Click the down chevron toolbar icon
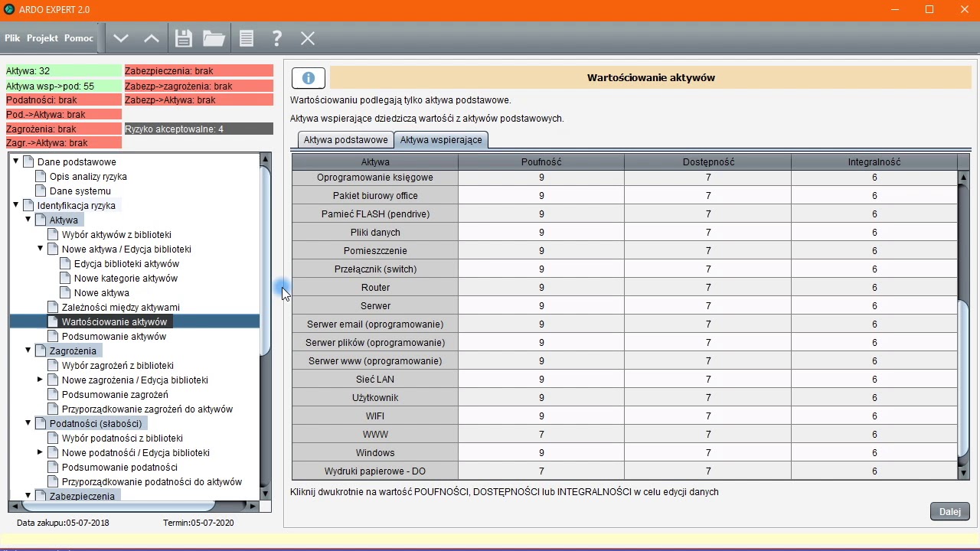 pyautogui.click(x=121, y=38)
